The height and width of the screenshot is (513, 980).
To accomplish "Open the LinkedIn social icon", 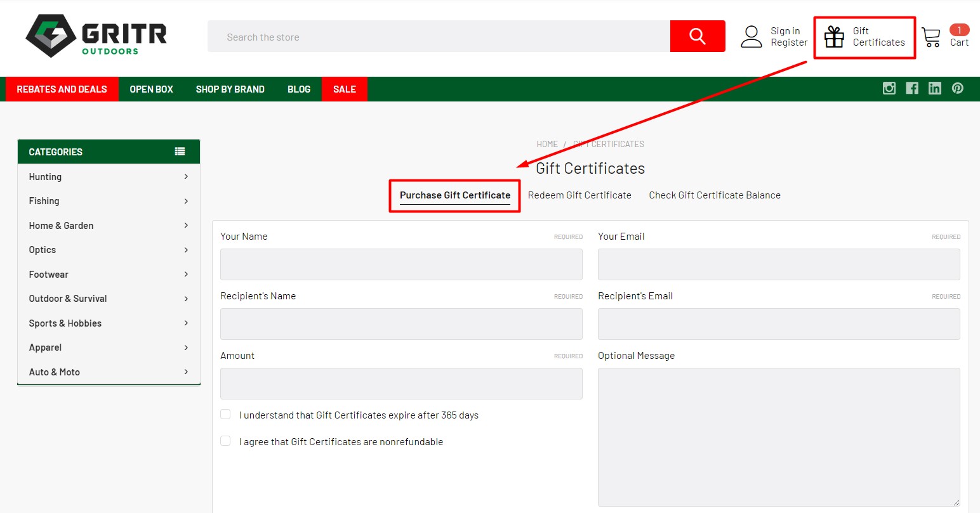I will pyautogui.click(x=934, y=89).
